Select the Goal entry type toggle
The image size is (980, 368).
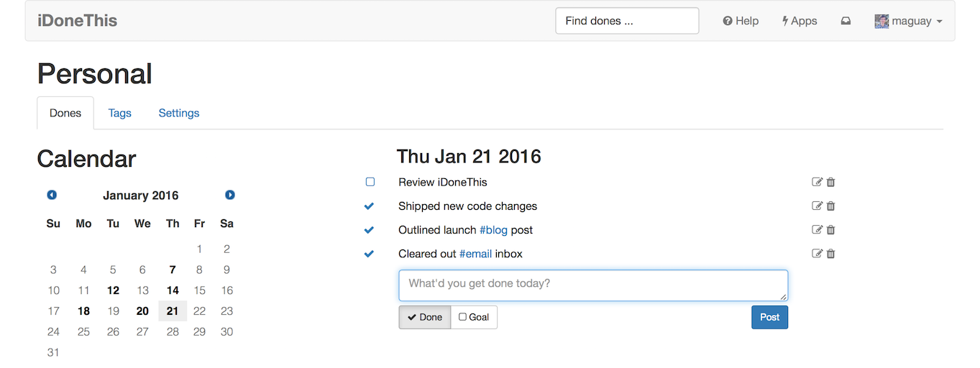(474, 317)
